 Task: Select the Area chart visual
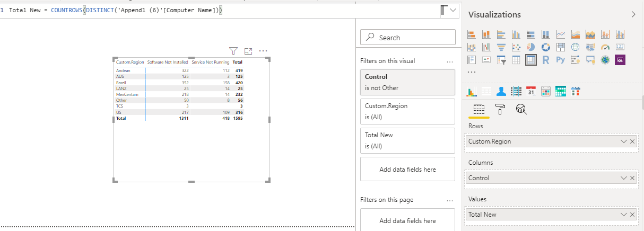(x=576, y=34)
